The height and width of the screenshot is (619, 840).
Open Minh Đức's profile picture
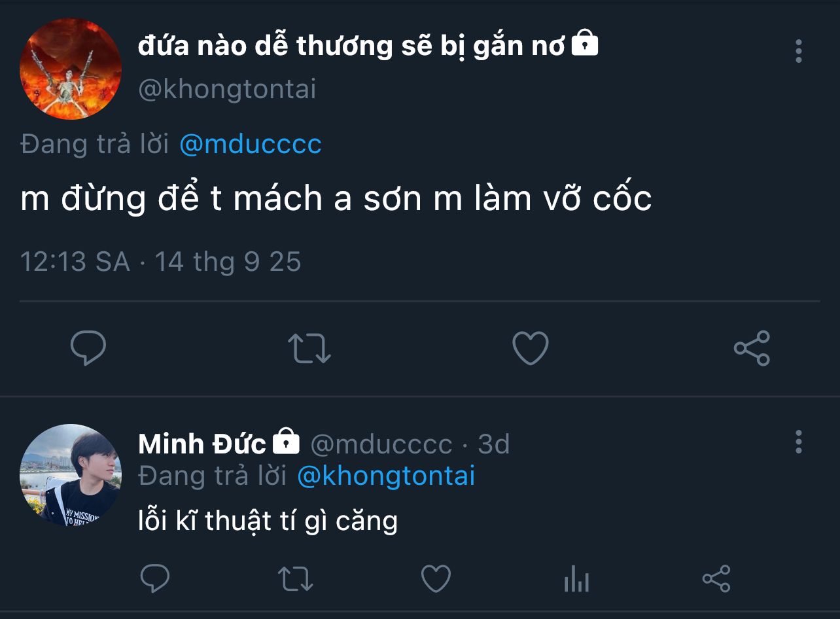(x=71, y=475)
